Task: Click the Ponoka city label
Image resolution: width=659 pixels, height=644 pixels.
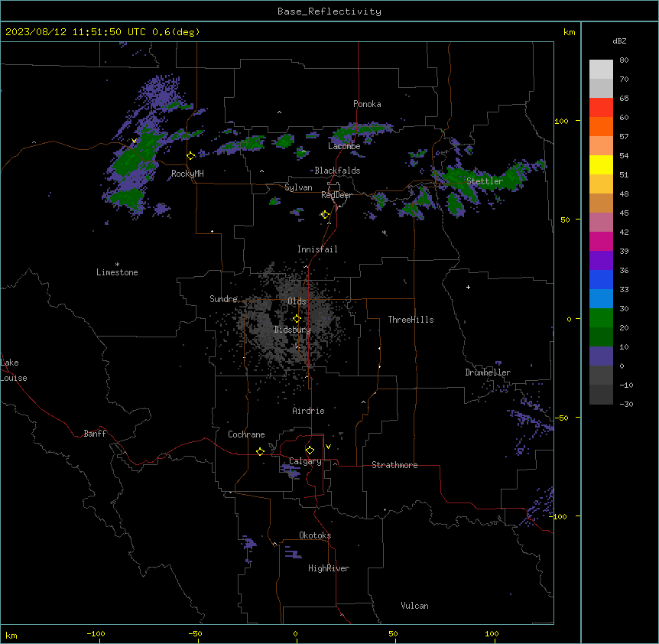Action: [367, 104]
